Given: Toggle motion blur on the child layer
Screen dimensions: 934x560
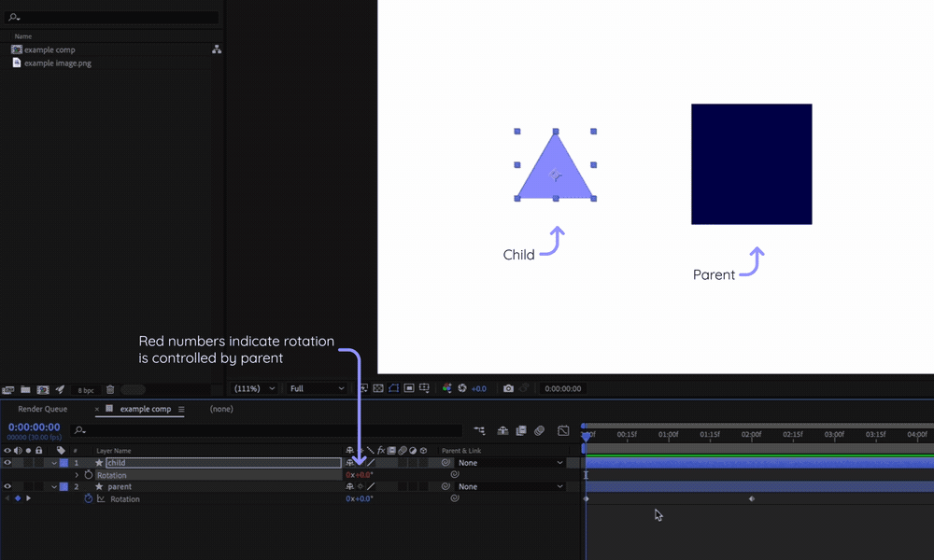Looking at the screenshot, I should (403, 462).
